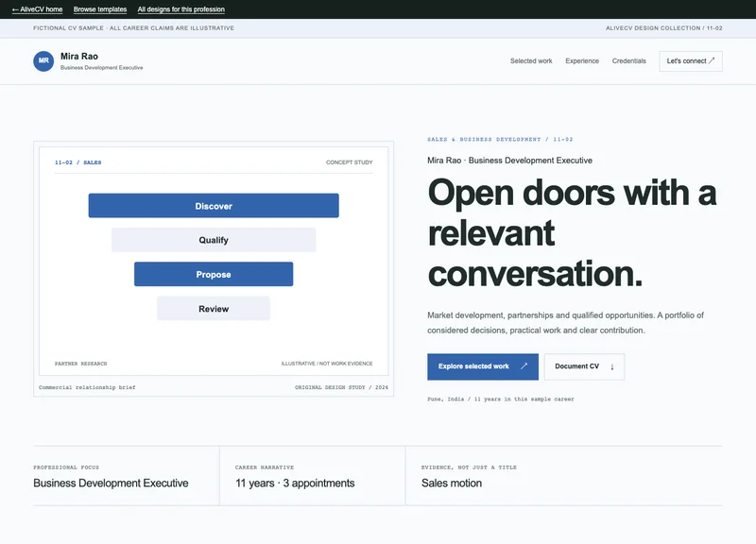Click the download arrow on Document CV
The height and width of the screenshot is (544, 756).
[x=611, y=366]
